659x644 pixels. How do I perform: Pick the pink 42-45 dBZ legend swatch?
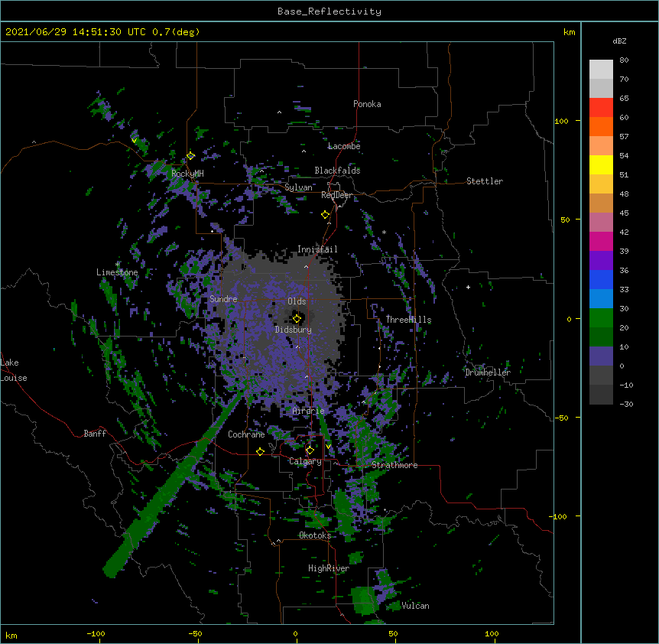(x=601, y=223)
